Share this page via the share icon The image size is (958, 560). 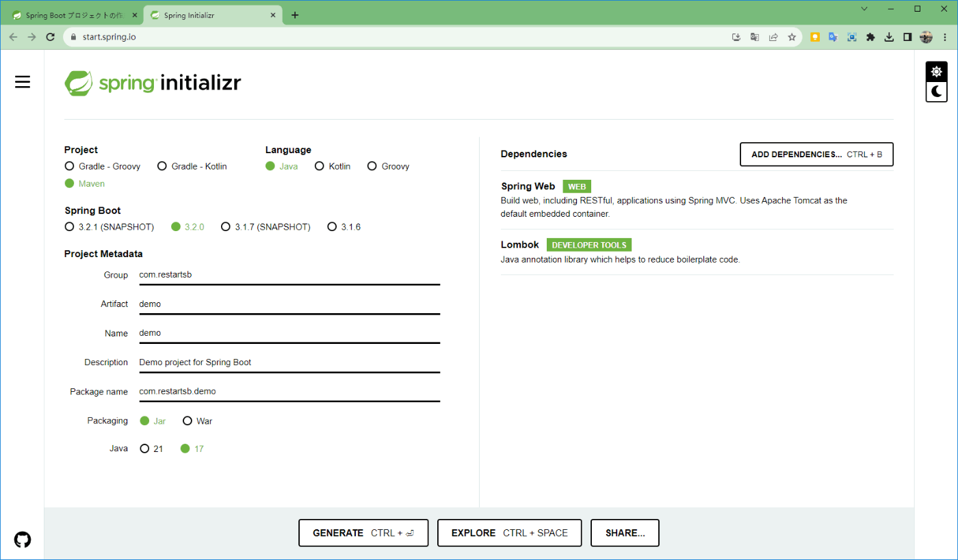coord(773,37)
